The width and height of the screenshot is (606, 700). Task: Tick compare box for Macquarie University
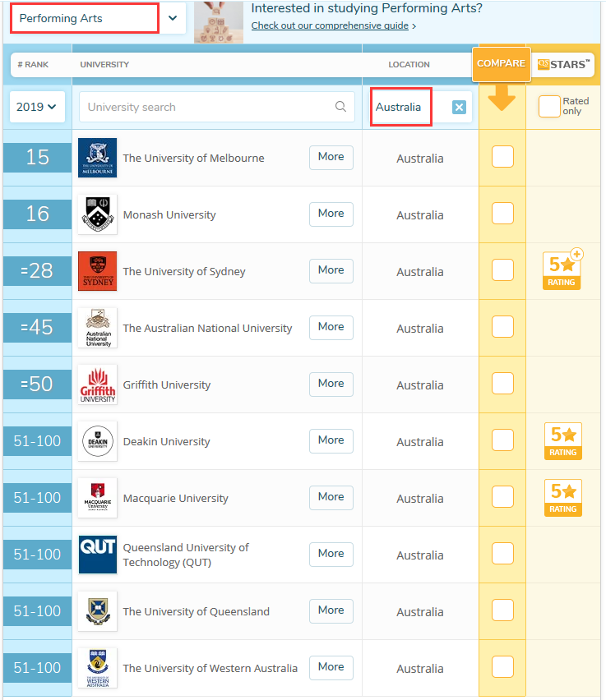[502, 497]
